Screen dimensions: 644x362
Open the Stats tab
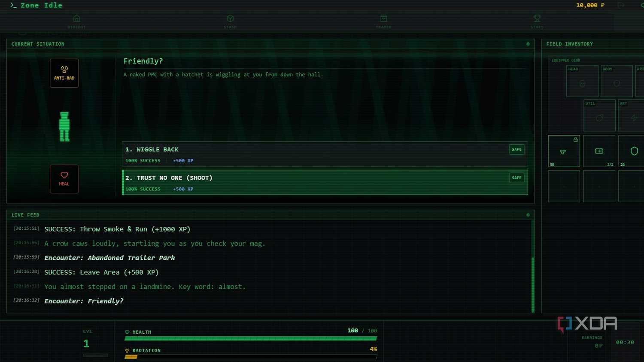point(537,22)
